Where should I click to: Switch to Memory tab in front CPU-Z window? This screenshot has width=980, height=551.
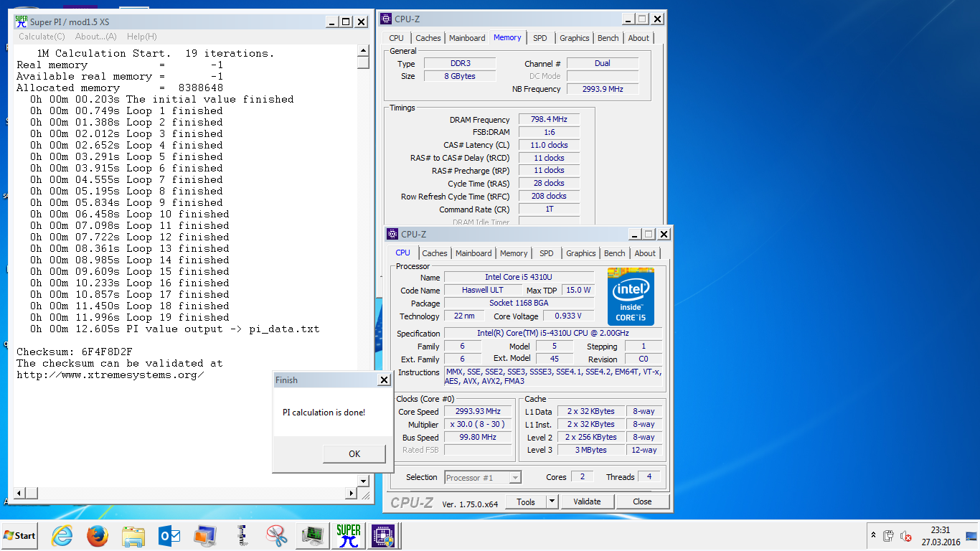514,253
